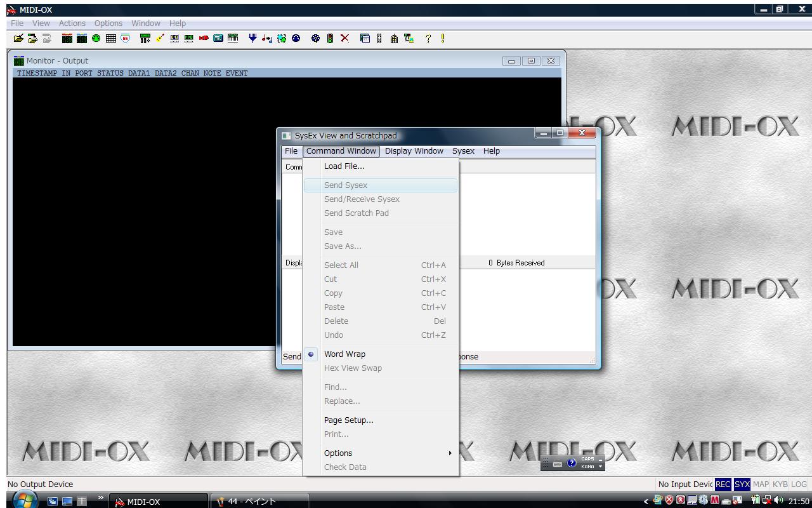Screen dimensions: 812x508
Task: Select the Send/Receive Sysex menu entry
Action: (381, 199)
